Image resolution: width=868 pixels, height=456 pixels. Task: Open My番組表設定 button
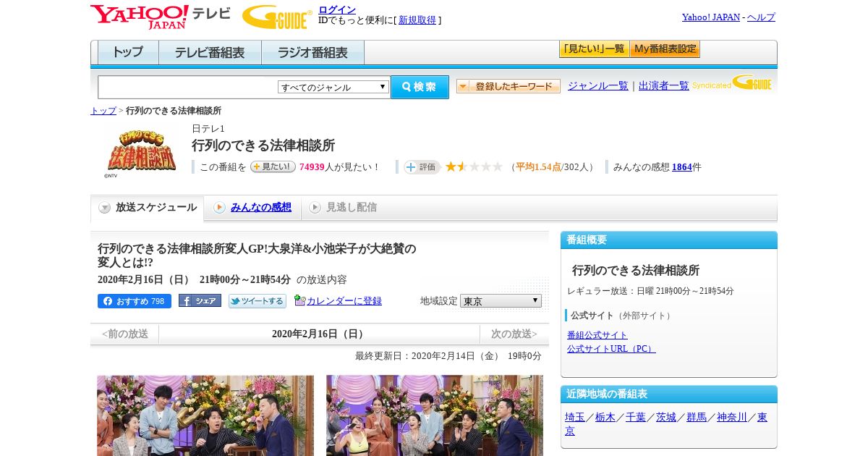click(665, 49)
